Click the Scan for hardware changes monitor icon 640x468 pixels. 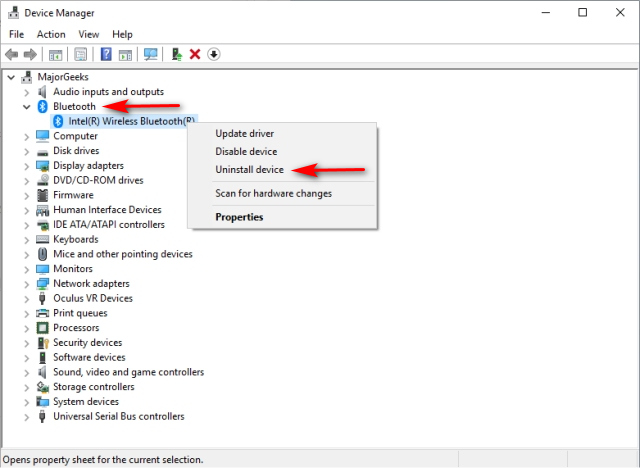pyautogui.click(x=151, y=54)
